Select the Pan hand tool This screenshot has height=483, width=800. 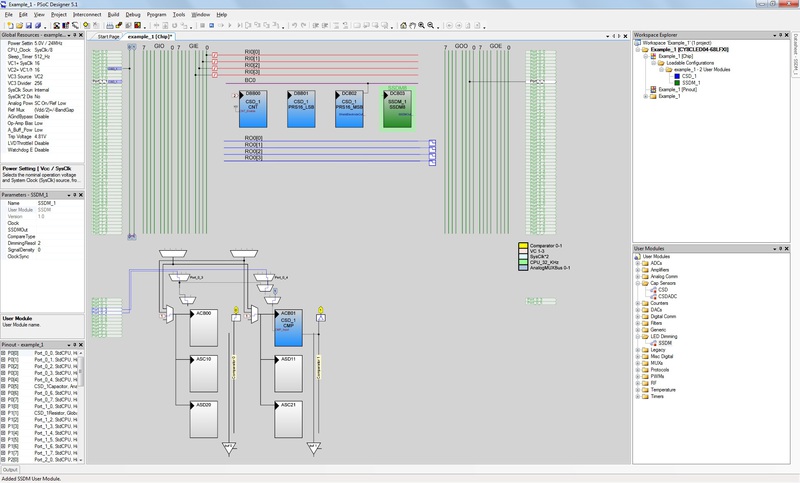pyautogui.click(x=412, y=25)
